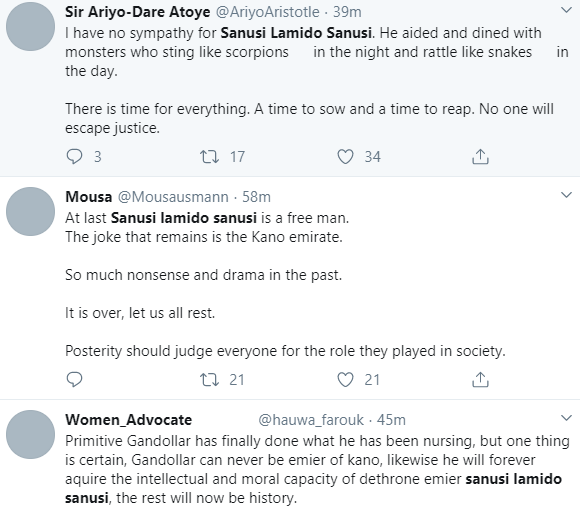Open more options for Ariyo-Dare Atoye tweet
This screenshot has width=580, height=515.
click(x=566, y=10)
